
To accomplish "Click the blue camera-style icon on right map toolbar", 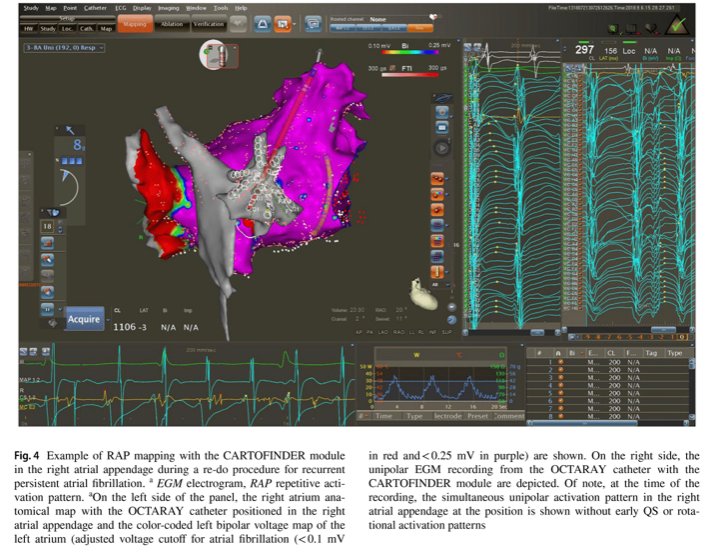I will [x=442, y=112].
